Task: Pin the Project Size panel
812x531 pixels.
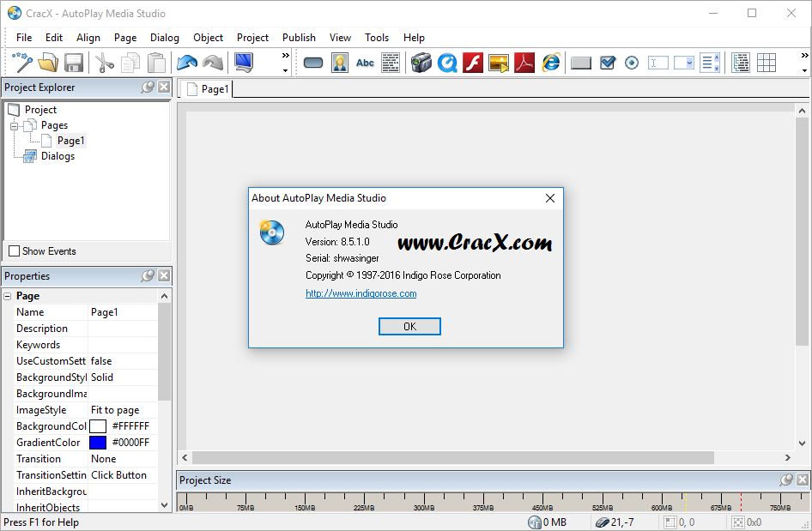Action: 786,480
